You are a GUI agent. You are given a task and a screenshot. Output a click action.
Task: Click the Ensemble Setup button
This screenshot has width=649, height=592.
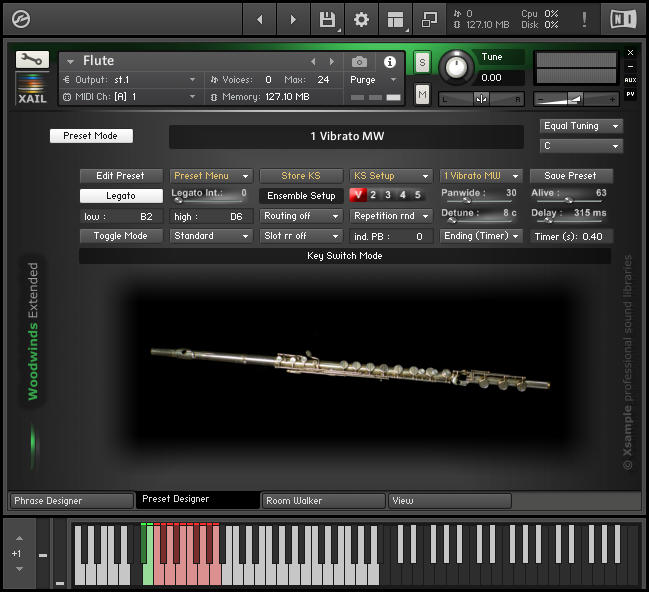click(x=301, y=196)
